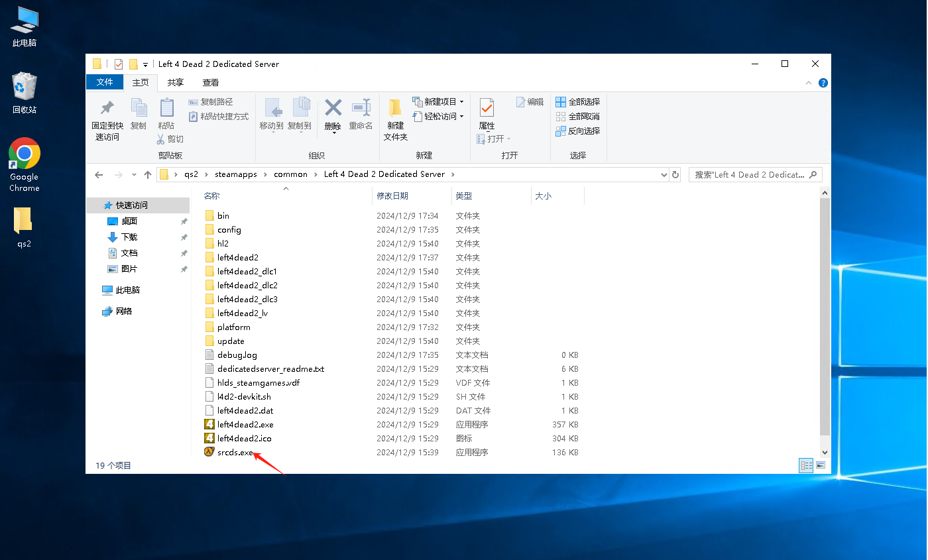Screen dimensions: 928x560
Task: Click Copy path in ribbon
Action: point(211,102)
